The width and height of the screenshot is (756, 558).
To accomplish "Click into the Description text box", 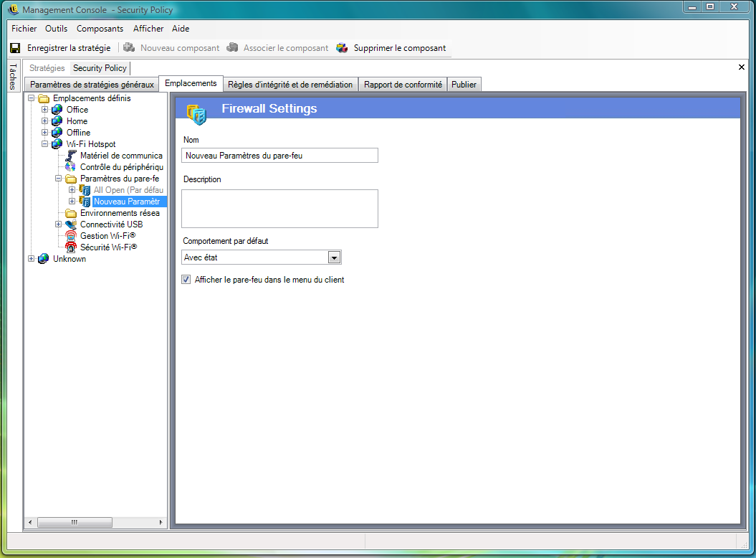I will tap(279, 209).
